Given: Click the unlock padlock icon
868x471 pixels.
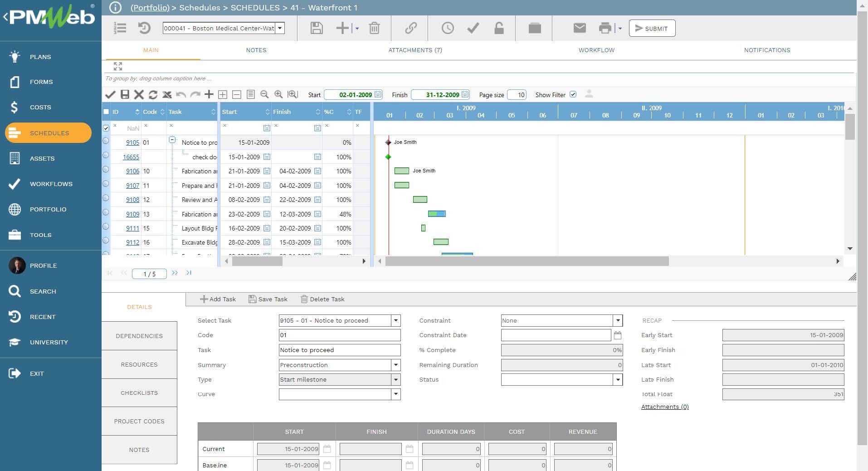Looking at the screenshot, I should click(x=499, y=28).
